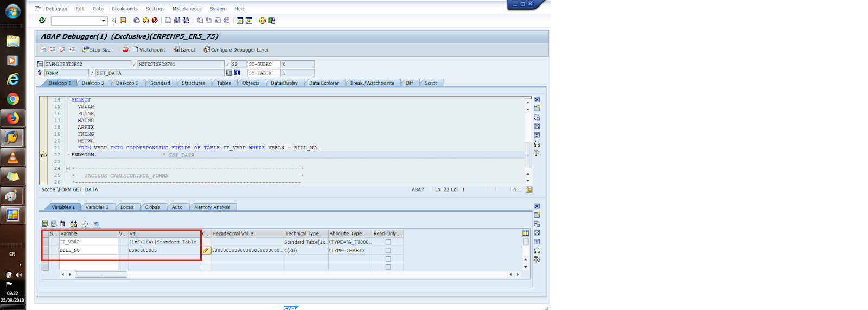Click the Save diskette icon

(x=123, y=21)
